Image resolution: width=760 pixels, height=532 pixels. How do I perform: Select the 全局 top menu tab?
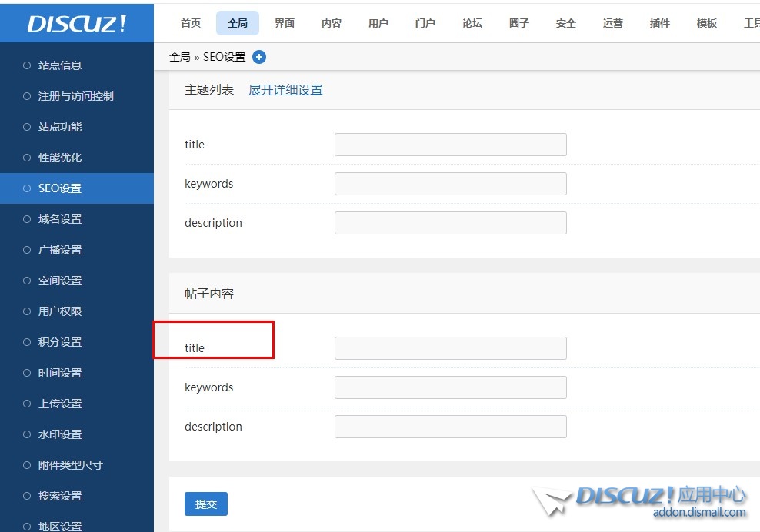tap(238, 23)
